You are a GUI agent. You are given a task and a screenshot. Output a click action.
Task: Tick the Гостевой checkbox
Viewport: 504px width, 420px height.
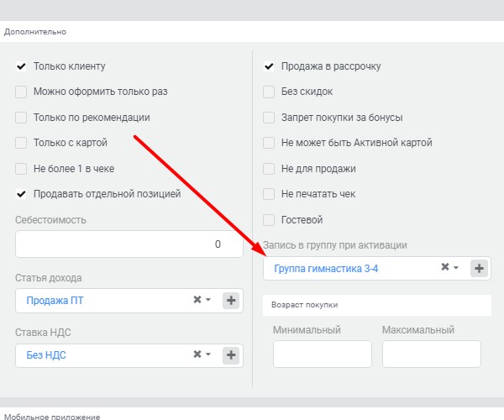tap(269, 220)
